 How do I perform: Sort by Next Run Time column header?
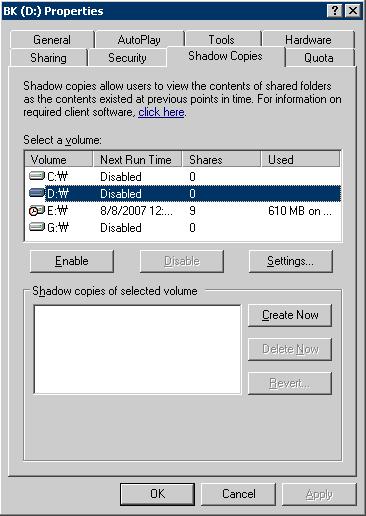(x=137, y=159)
